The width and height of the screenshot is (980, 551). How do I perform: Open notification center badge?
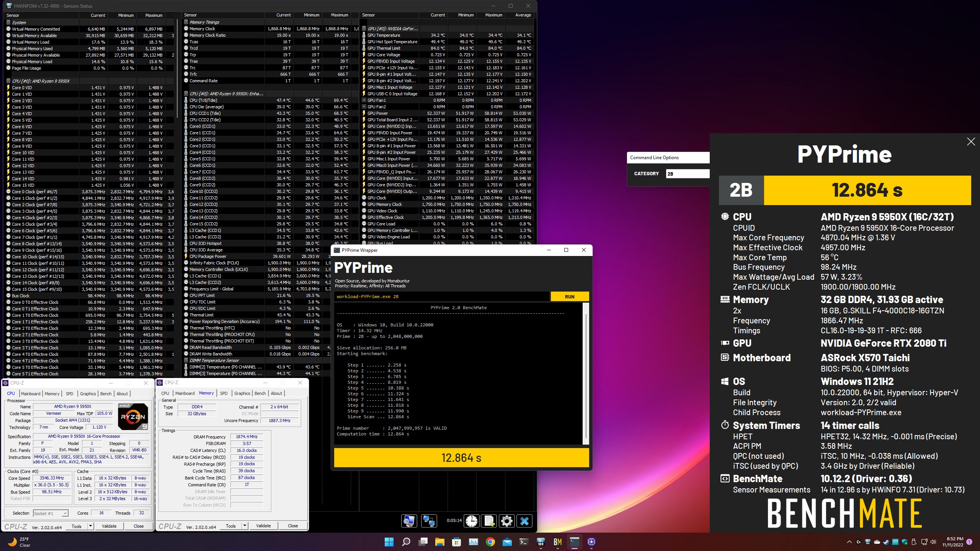tap(969, 542)
